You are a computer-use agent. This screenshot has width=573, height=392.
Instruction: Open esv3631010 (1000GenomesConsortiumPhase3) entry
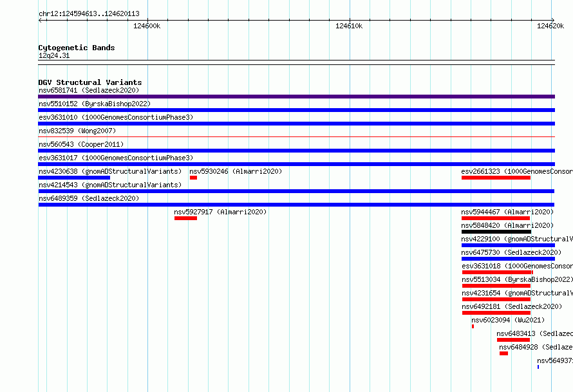116,117
